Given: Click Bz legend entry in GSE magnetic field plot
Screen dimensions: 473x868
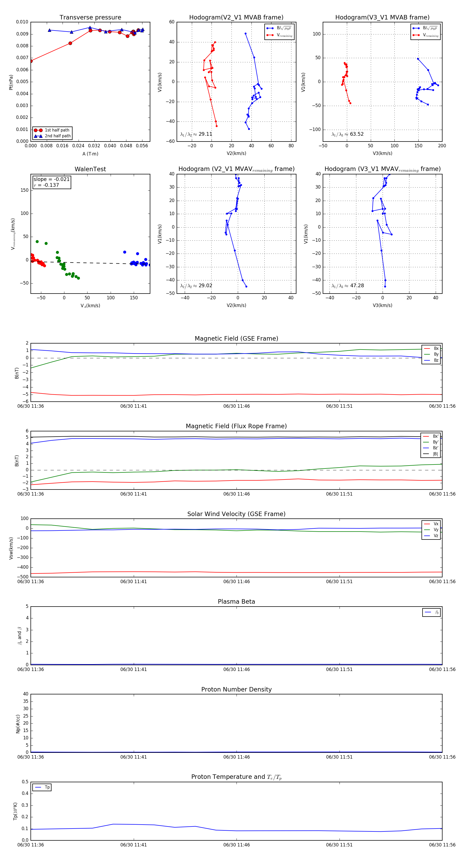Looking at the screenshot, I should (x=431, y=360).
